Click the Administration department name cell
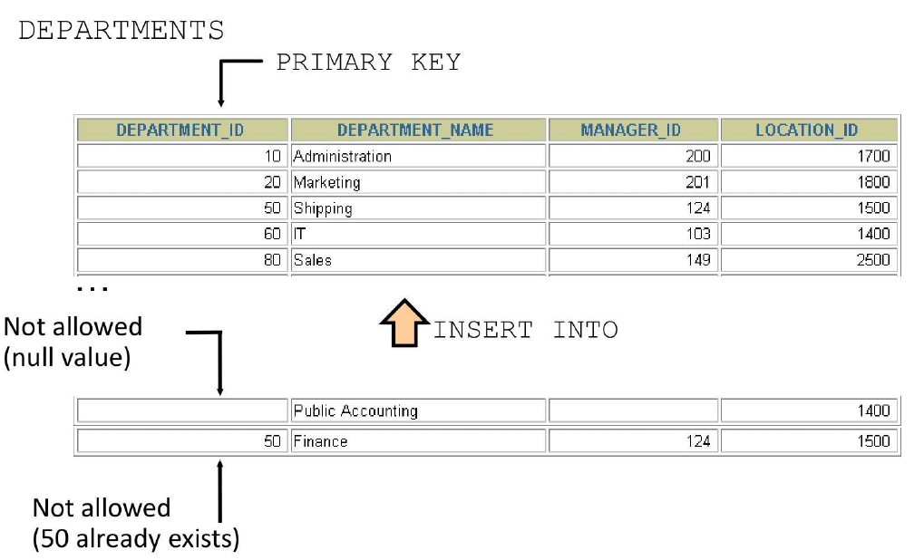 [x=418, y=156]
